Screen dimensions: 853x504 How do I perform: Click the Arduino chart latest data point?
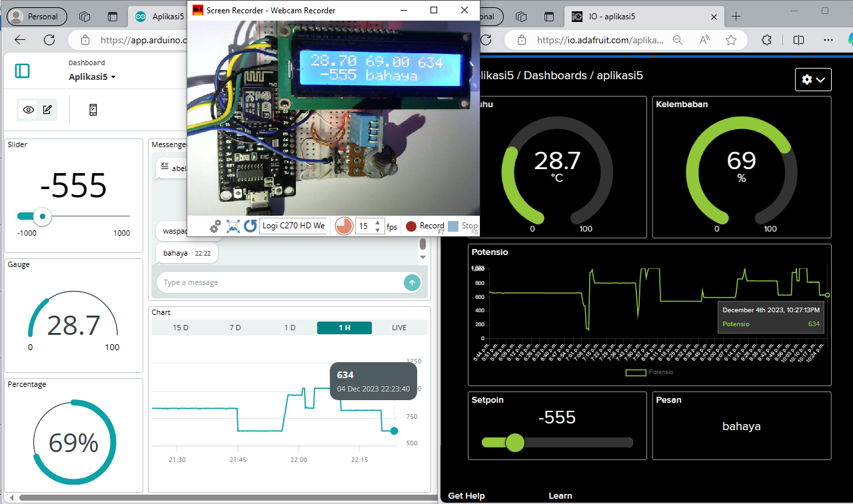coord(394,431)
